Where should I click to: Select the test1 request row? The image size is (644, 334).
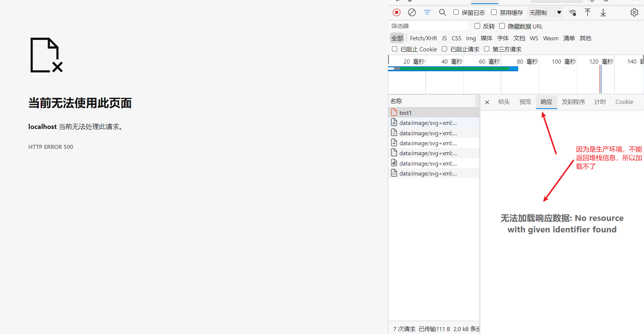[x=434, y=113]
